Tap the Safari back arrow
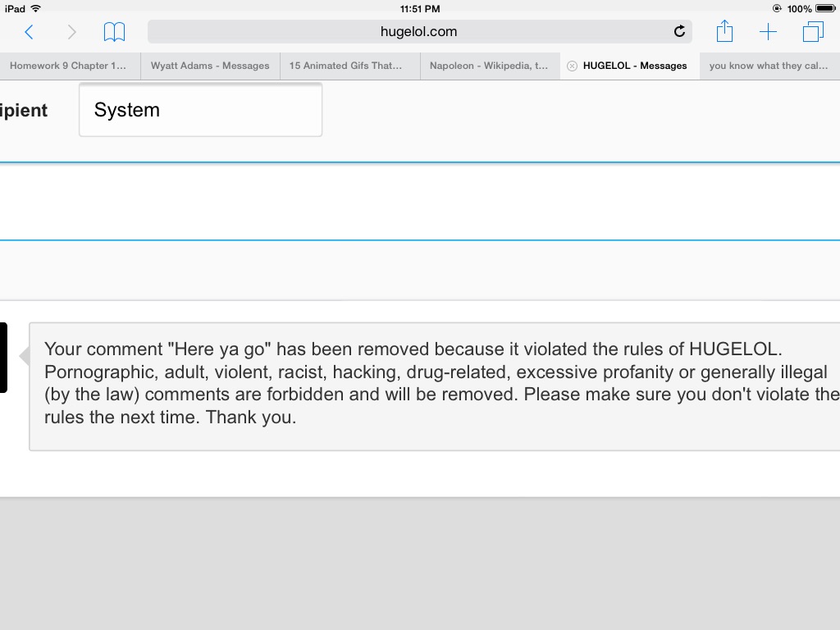 pos(30,32)
